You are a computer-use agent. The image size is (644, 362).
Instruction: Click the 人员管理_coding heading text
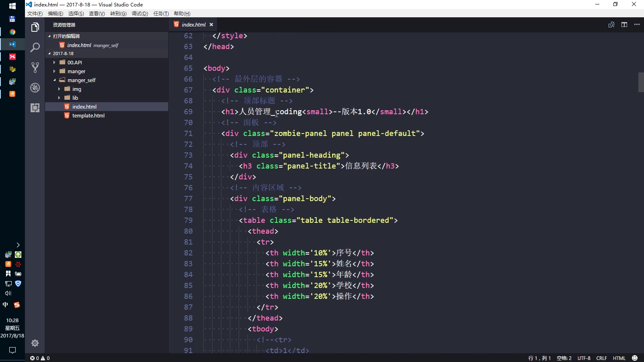[x=270, y=112]
